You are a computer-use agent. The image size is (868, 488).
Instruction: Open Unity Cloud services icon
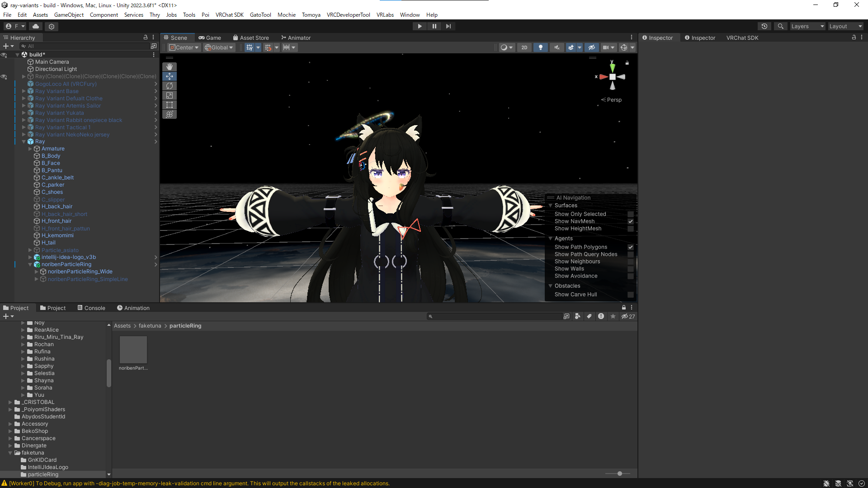pyautogui.click(x=36, y=26)
